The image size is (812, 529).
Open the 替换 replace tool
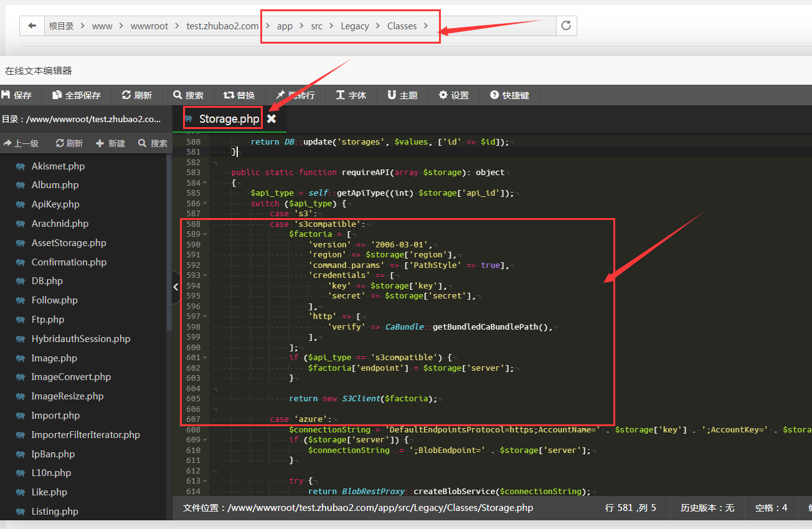239,95
